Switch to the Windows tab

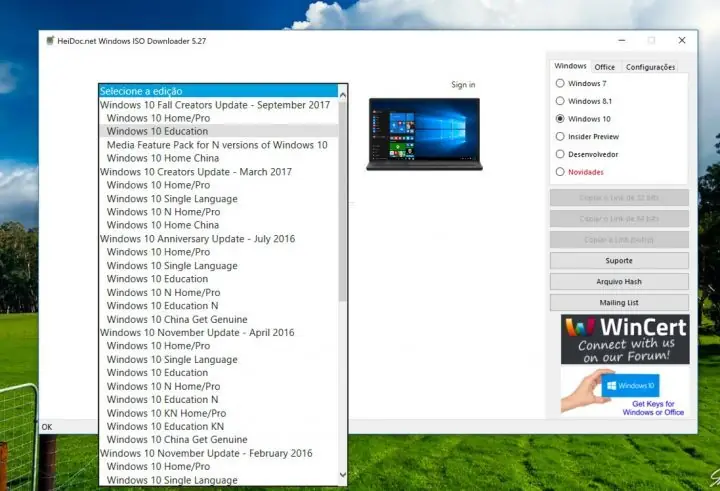click(570, 66)
